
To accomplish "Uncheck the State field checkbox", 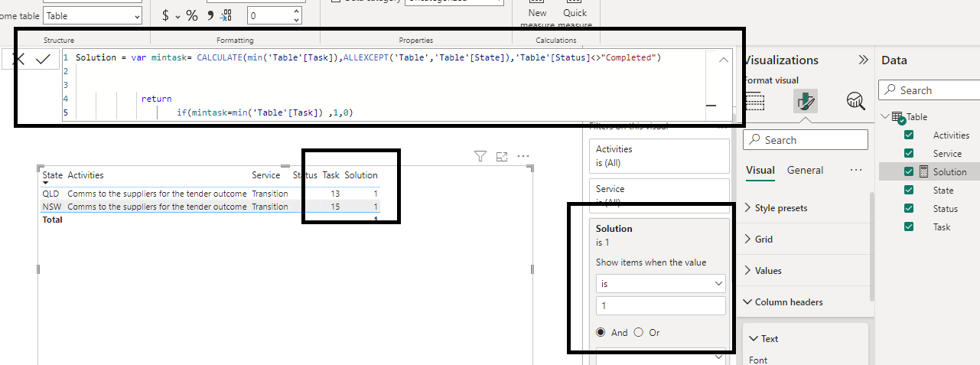I will coord(909,190).
